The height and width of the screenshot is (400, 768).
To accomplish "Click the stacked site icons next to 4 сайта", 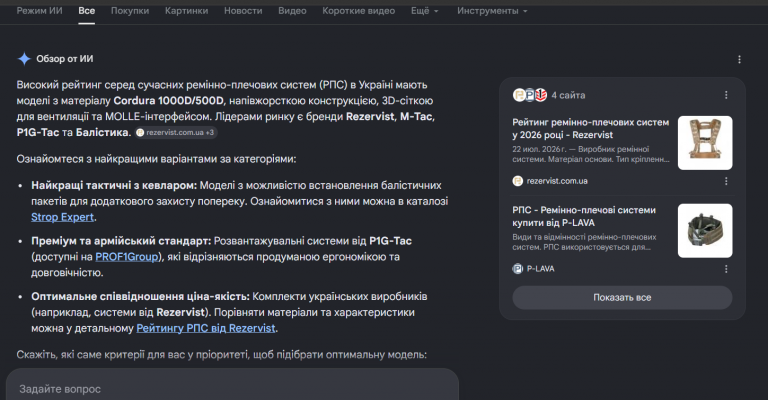I will point(530,95).
